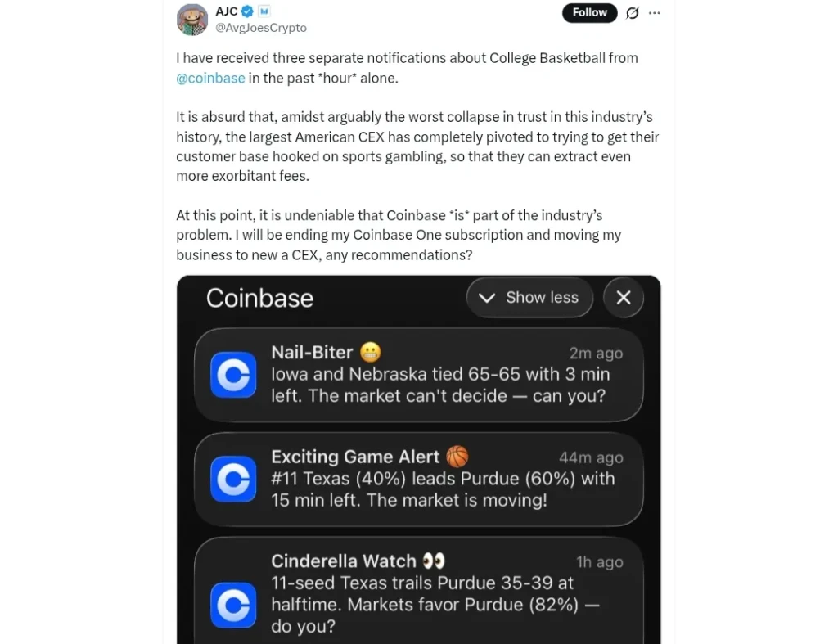Collapse notifications using the Show less control
This screenshot has width=838, height=644.
529,297
